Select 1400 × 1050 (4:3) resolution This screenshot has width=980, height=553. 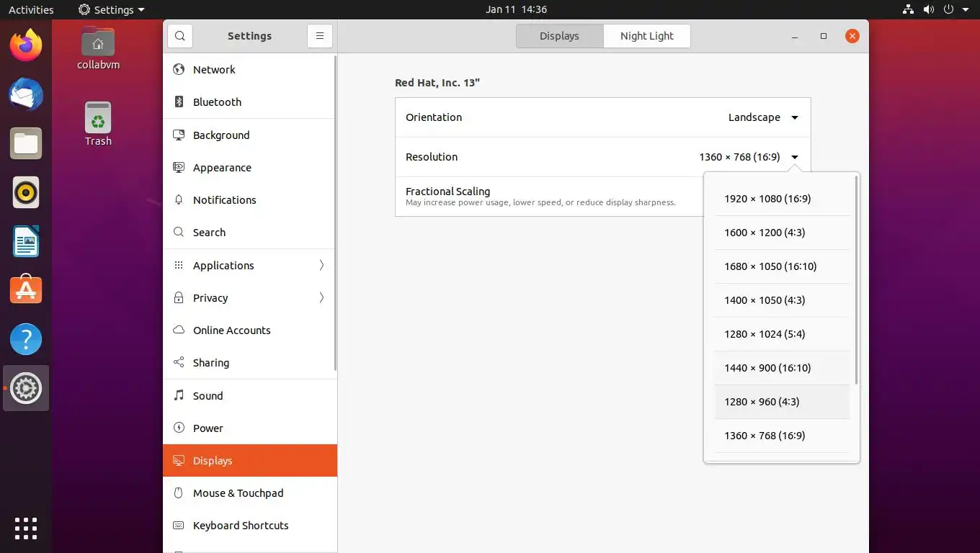(782, 300)
